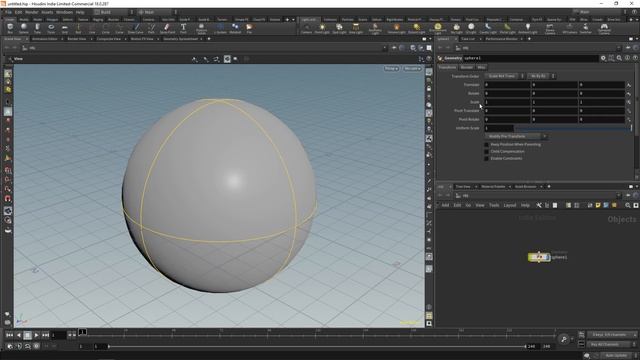Open the Misc parameter tab

481,67
